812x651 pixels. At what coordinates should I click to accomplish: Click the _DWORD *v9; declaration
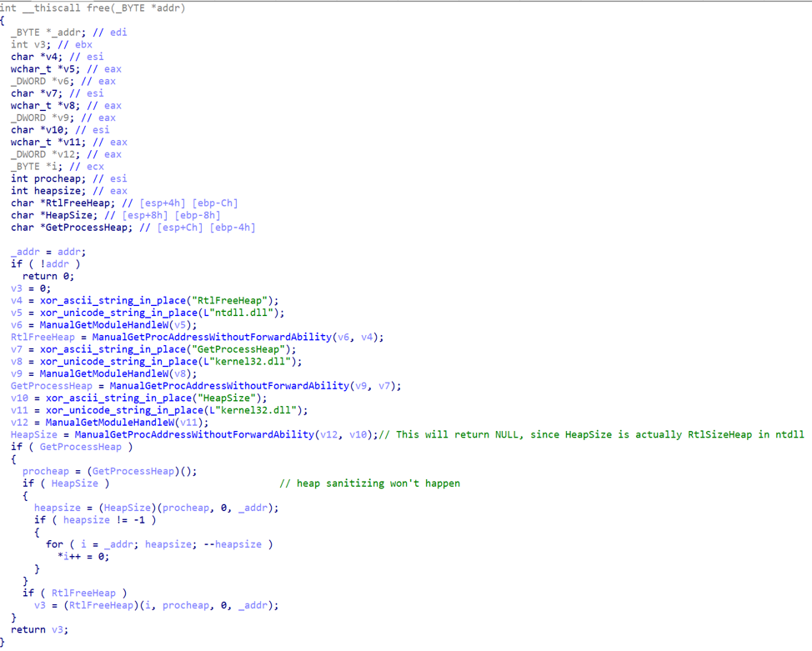[x=43, y=118]
